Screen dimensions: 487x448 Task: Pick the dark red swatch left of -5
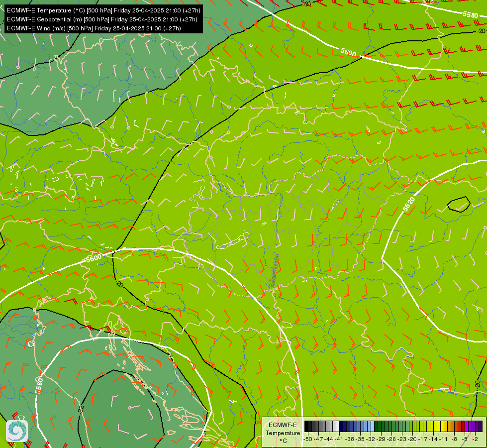pos(464,426)
